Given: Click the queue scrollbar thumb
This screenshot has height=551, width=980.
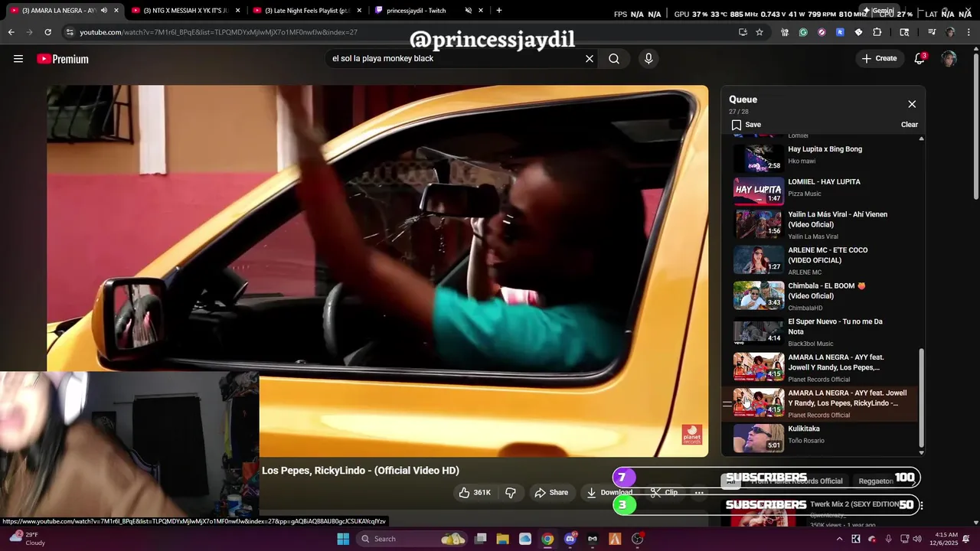Looking at the screenshot, I should tap(921, 398).
